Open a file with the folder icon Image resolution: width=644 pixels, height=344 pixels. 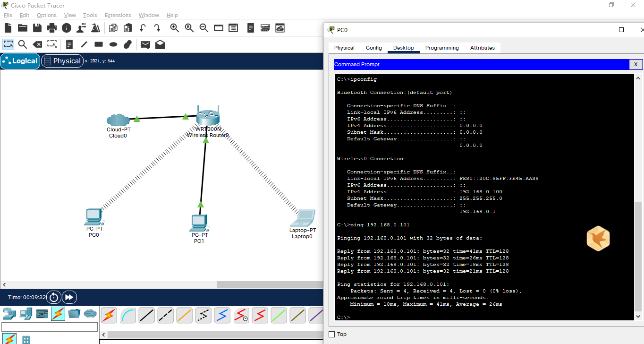[x=23, y=28]
